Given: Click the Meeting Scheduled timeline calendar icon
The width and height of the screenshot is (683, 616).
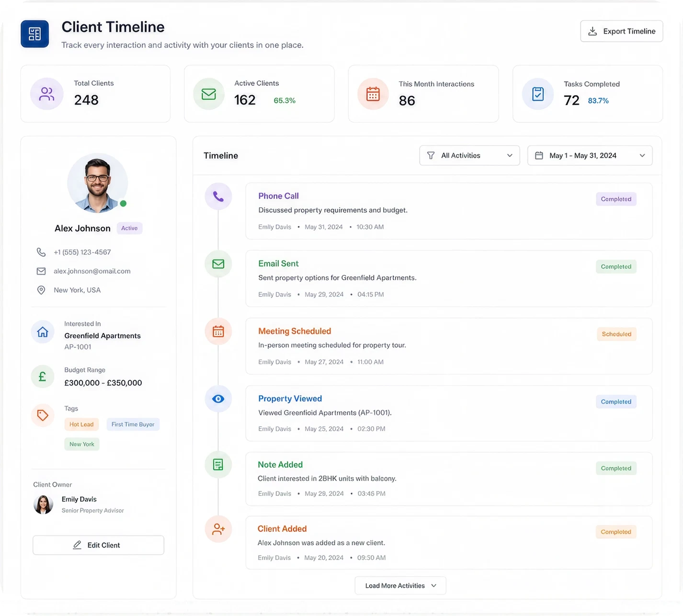Looking at the screenshot, I should pos(218,331).
